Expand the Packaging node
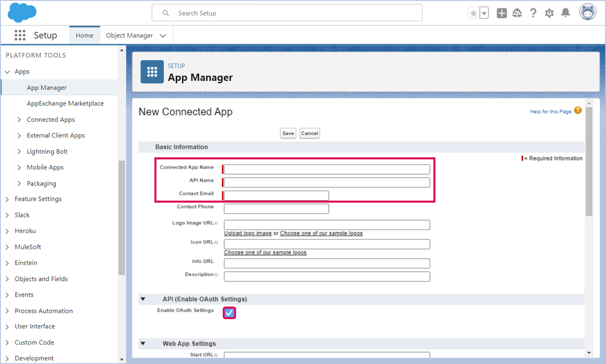The image size is (606, 364). [19, 183]
